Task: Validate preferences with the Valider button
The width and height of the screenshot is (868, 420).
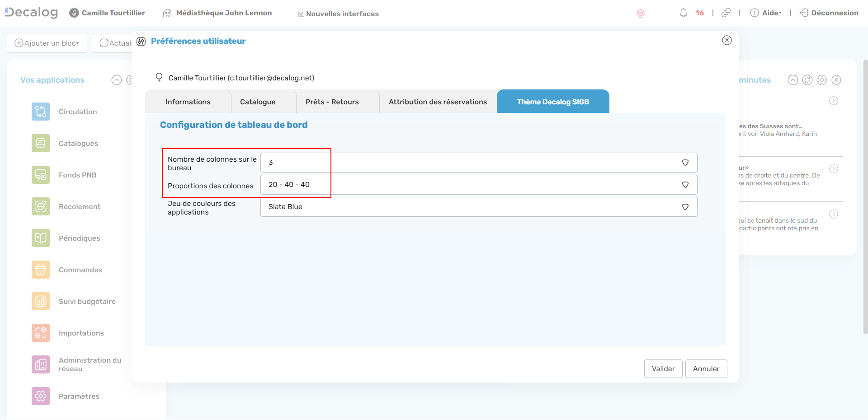Action: click(x=663, y=369)
